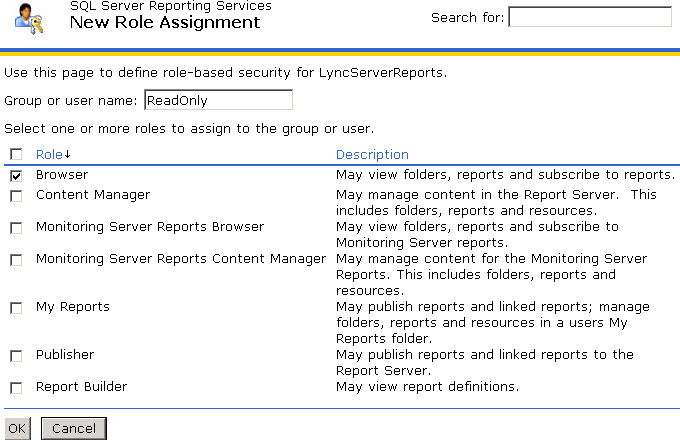Enable the Report Builder role checkbox
The width and height of the screenshot is (680, 440).
click(x=16, y=388)
